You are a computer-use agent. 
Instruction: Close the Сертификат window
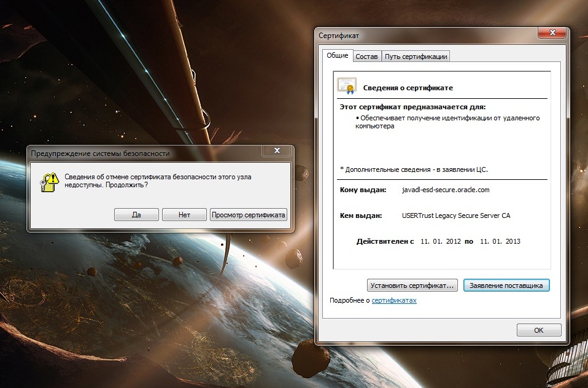tap(552, 33)
